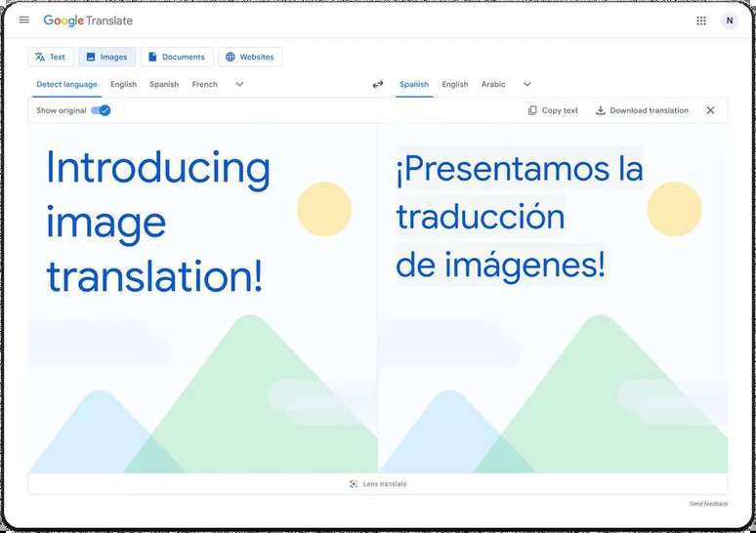Set target language to English

point(454,84)
